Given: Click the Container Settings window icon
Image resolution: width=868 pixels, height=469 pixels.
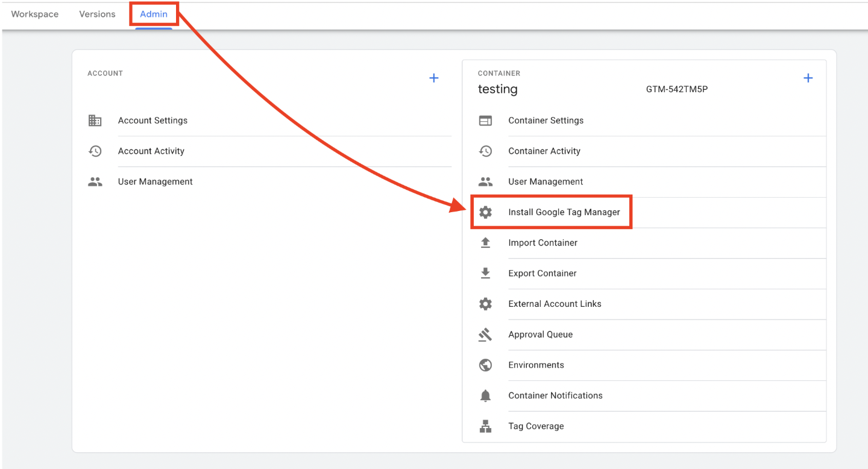Looking at the screenshot, I should [485, 121].
